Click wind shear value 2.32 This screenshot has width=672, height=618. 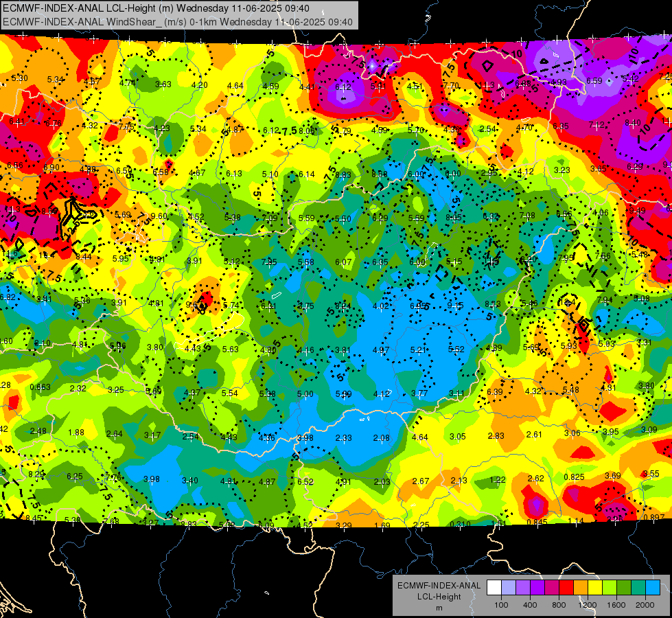tap(78, 388)
